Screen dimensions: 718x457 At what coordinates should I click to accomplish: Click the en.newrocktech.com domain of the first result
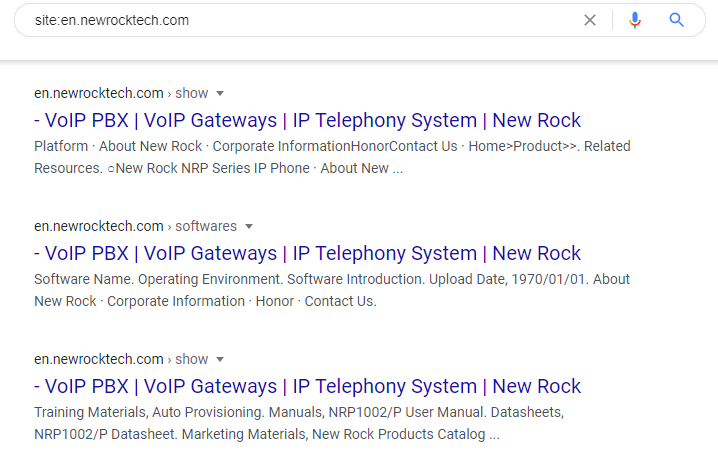pyautogui.click(x=98, y=93)
